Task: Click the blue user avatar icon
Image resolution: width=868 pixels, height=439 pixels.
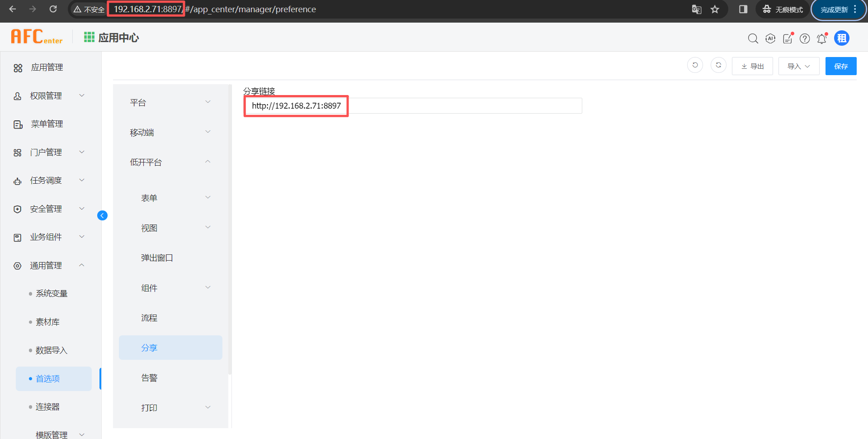Action: (x=841, y=38)
